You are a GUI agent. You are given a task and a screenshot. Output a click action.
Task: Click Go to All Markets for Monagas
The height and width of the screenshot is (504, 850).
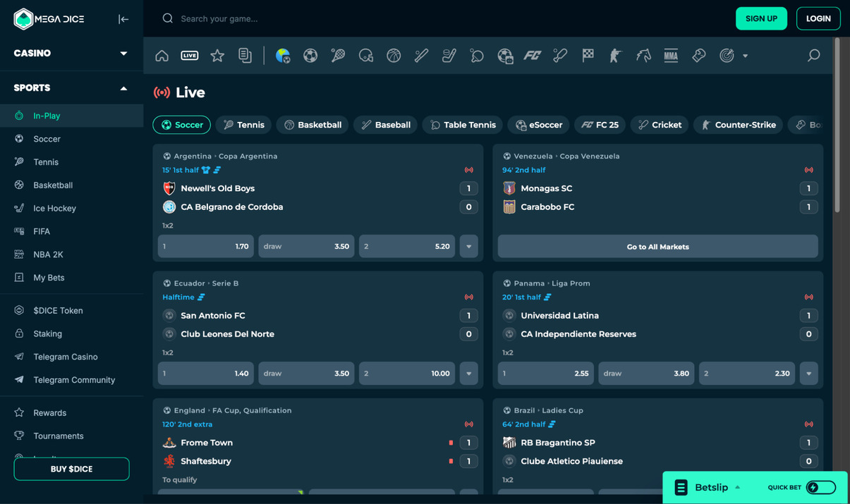[657, 247]
